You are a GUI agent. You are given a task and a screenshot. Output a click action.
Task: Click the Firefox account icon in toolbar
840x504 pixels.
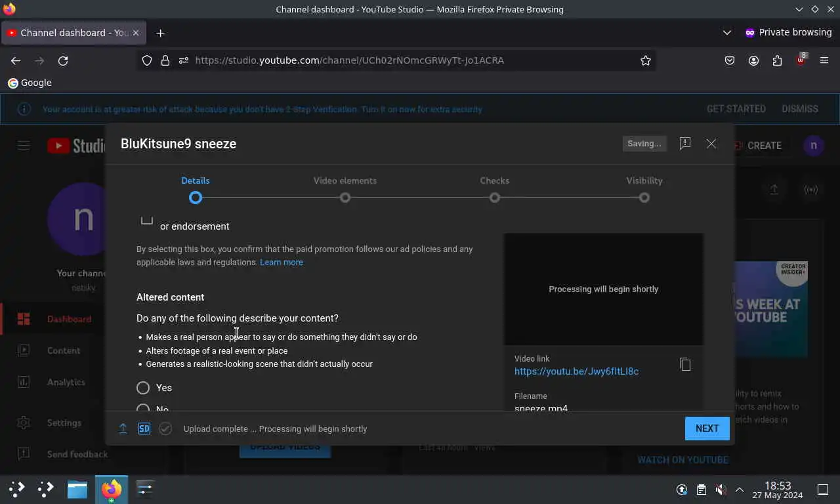[x=753, y=60]
